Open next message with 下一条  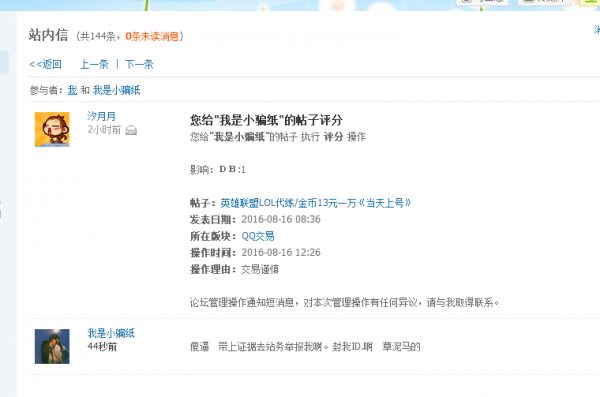[x=139, y=64]
